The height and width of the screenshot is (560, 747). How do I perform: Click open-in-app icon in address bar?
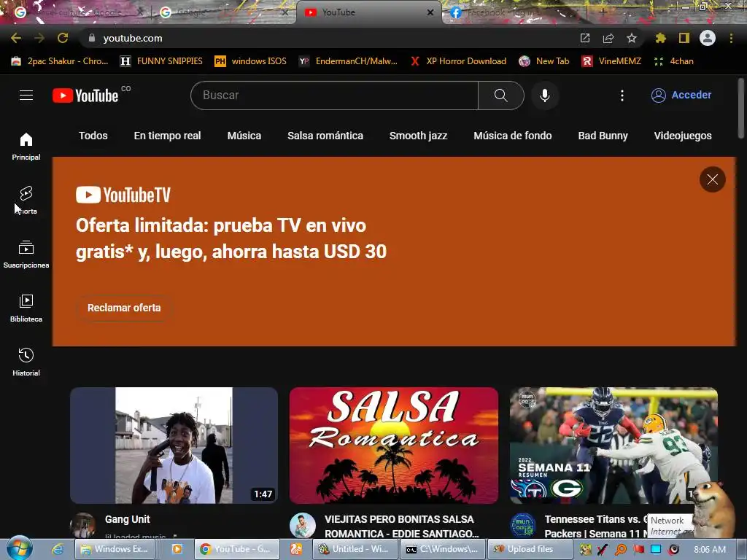coord(585,38)
